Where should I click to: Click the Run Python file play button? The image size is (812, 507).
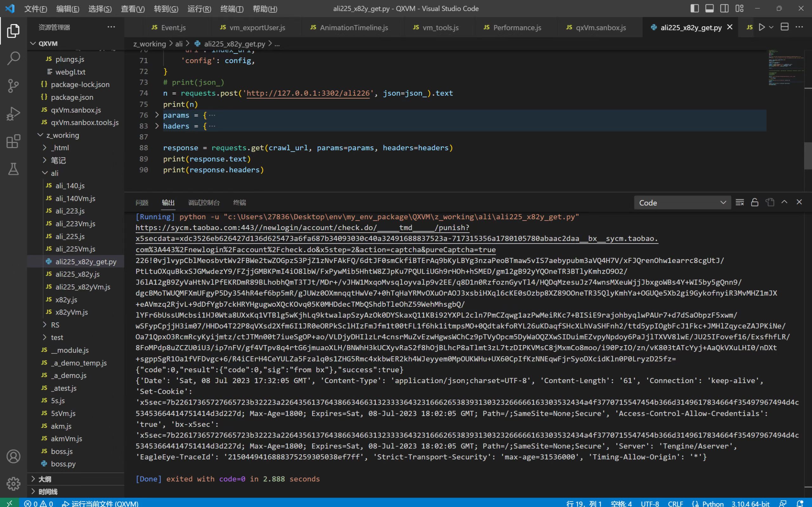[762, 27]
